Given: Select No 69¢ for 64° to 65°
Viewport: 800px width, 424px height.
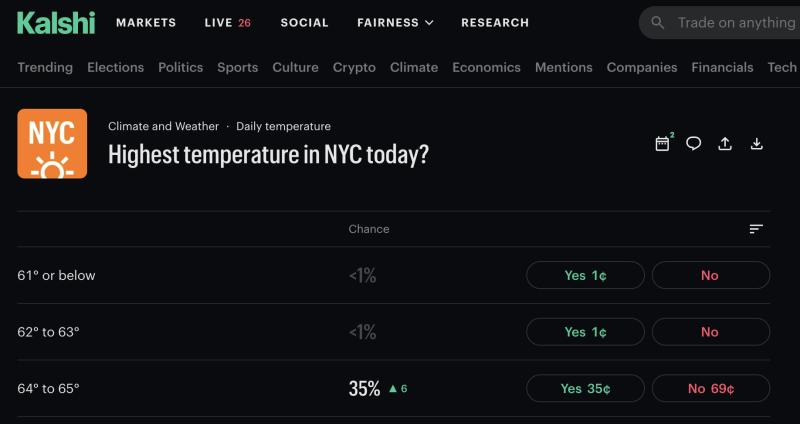Looking at the screenshot, I should pyautogui.click(x=710, y=388).
